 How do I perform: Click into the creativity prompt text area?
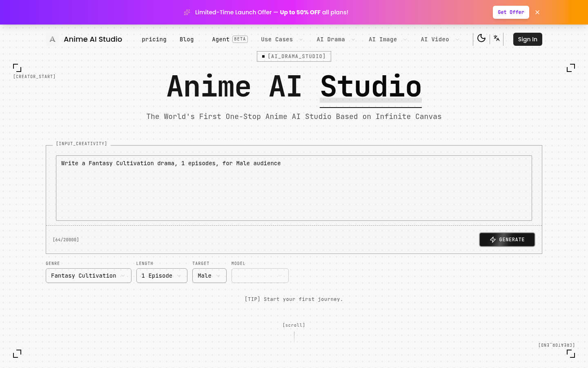pyautogui.click(x=294, y=188)
